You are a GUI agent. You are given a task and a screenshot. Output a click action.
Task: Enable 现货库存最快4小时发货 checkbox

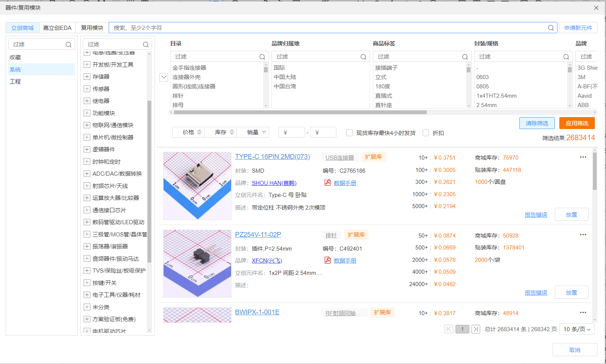349,133
